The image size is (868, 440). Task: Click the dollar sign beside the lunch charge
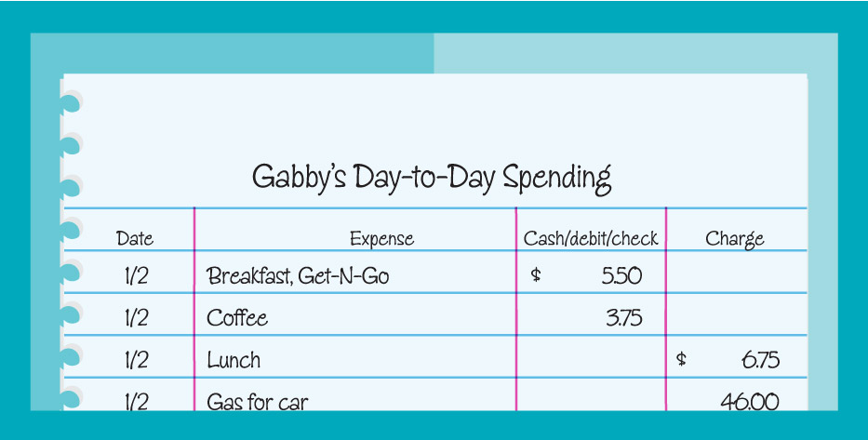coord(682,360)
